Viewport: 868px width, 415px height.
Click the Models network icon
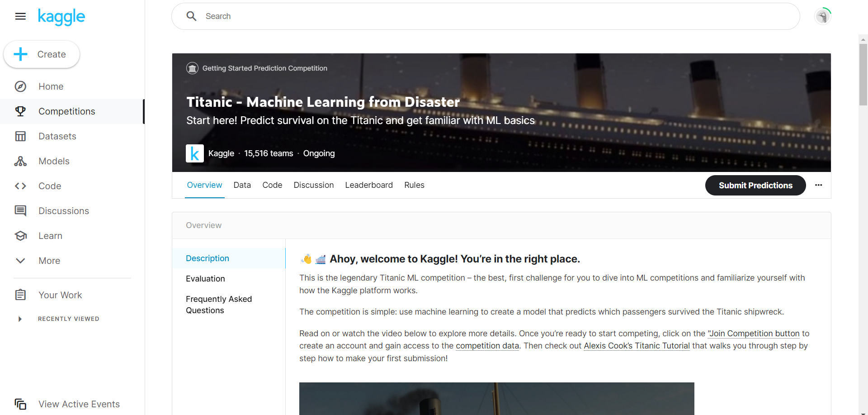(x=20, y=161)
